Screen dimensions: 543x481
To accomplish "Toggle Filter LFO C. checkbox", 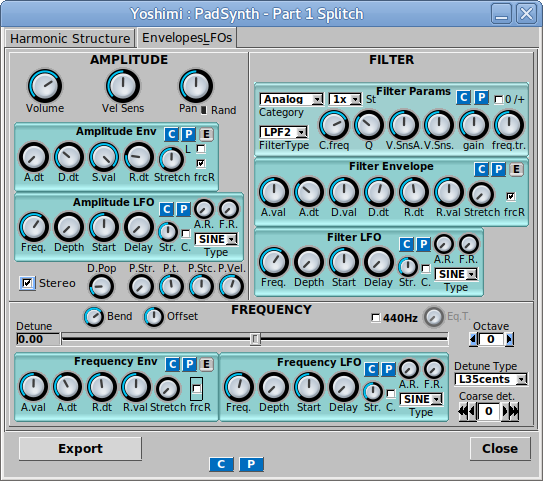I will click(x=426, y=269).
